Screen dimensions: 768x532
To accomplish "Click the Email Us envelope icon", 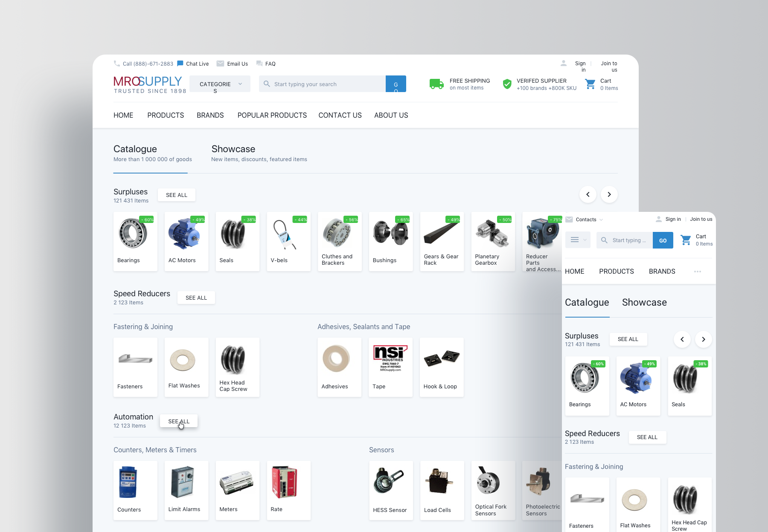I will 220,64.
